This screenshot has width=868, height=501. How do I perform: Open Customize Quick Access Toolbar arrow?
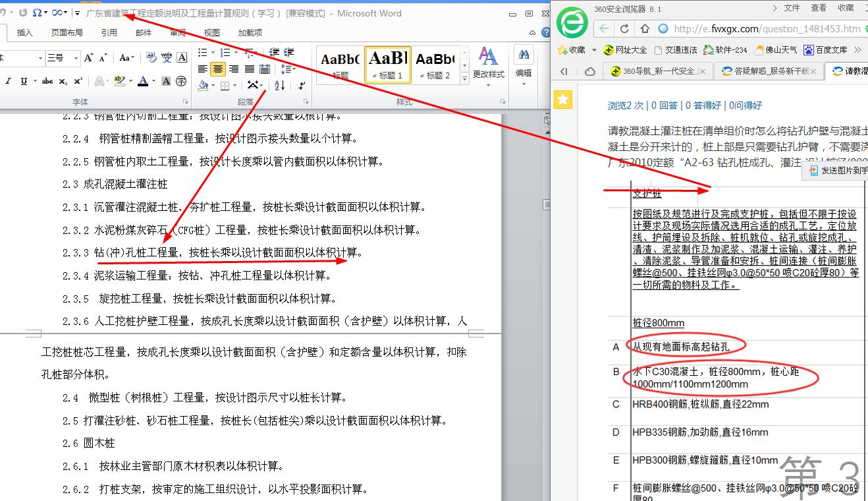[77, 13]
